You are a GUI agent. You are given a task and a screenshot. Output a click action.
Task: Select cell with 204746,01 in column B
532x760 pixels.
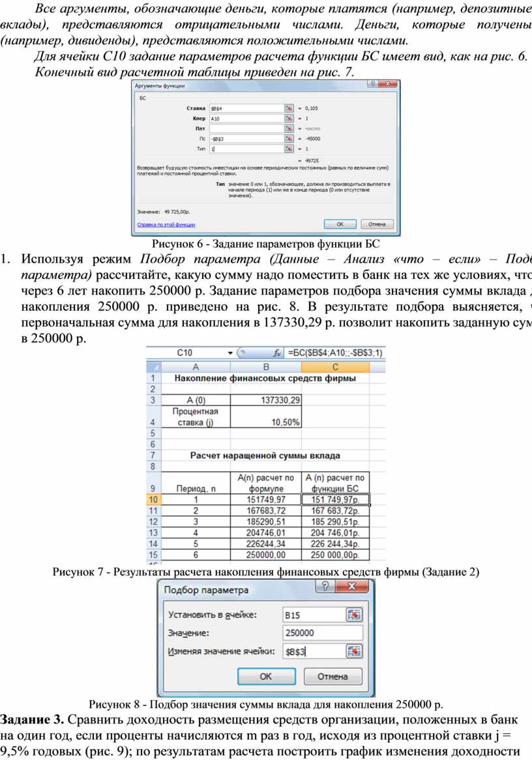tap(266, 533)
